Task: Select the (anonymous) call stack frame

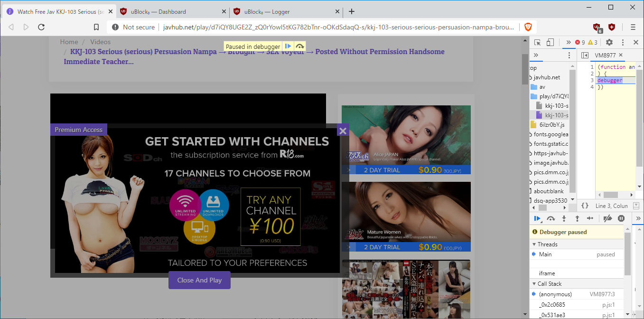Action: click(x=577, y=294)
